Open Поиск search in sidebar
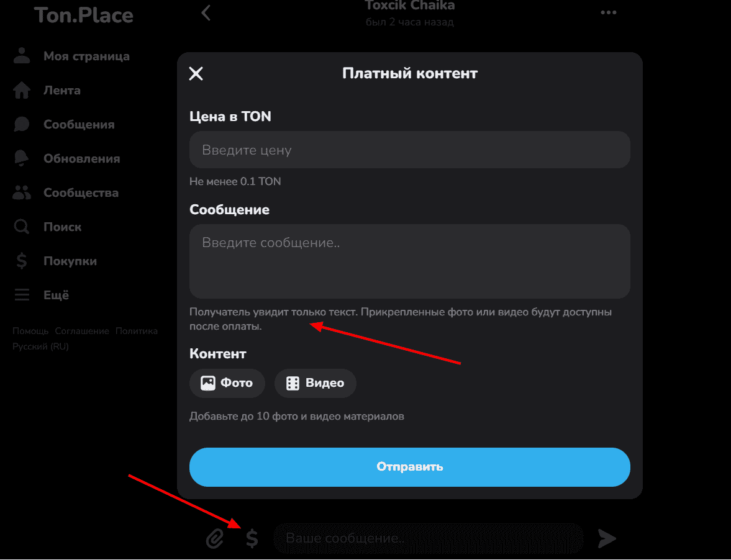 pyautogui.click(x=48, y=227)
